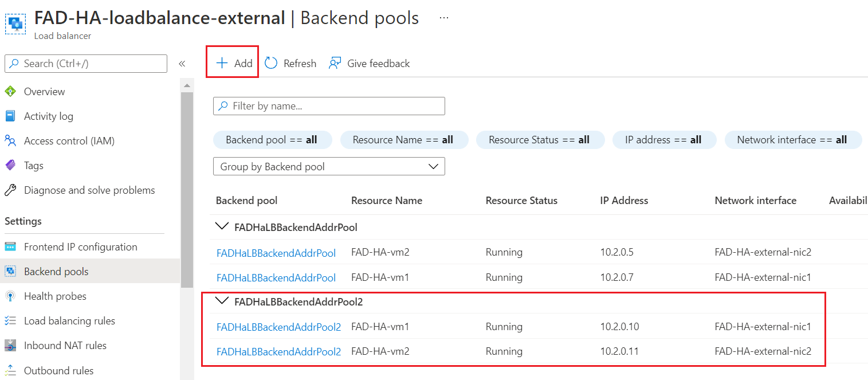The height and width of the screenshot is (380, 868).
Task: Select the Health probes icon
Action: (11, 296)
